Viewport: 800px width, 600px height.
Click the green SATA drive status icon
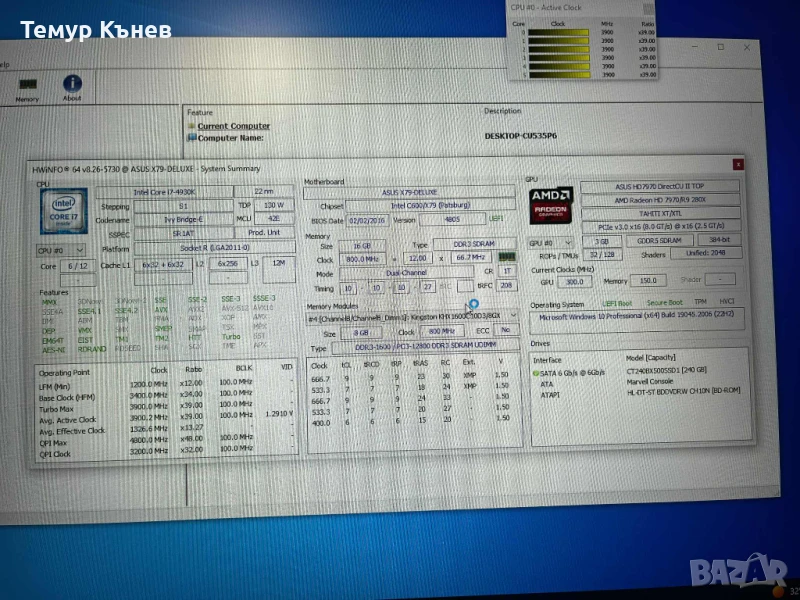(536, 372)
